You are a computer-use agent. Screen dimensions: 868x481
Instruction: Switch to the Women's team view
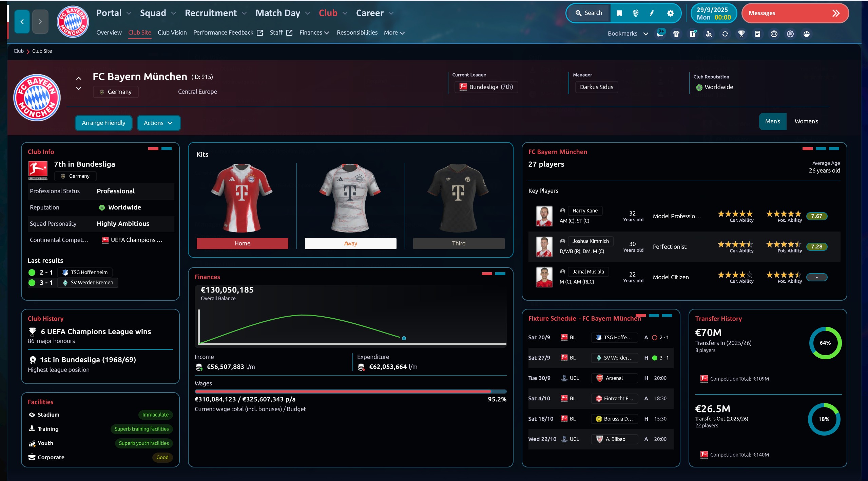pos(806,121)
